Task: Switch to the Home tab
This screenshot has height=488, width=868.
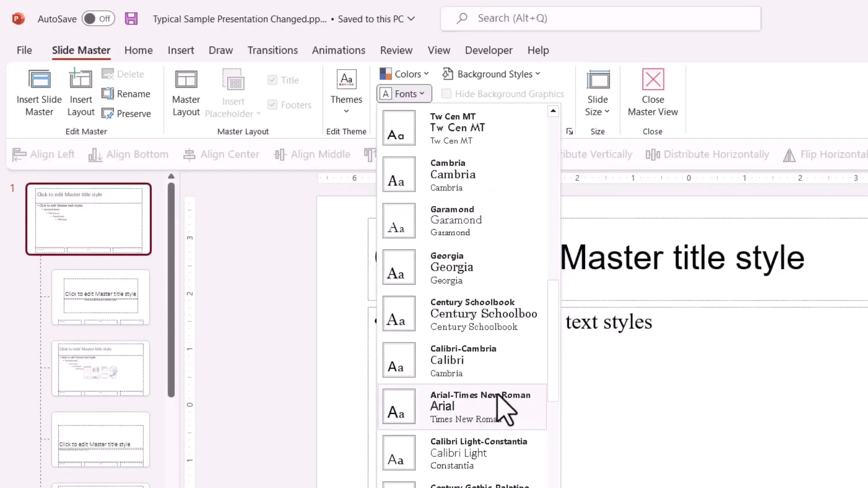Action: pyautogui.click(x=138, y=50)
